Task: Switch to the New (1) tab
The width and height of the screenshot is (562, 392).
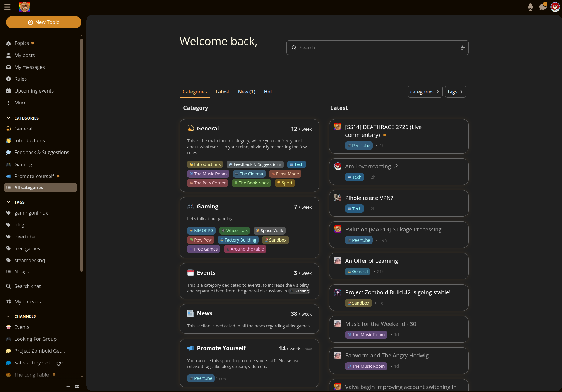Action: point(247,92)
